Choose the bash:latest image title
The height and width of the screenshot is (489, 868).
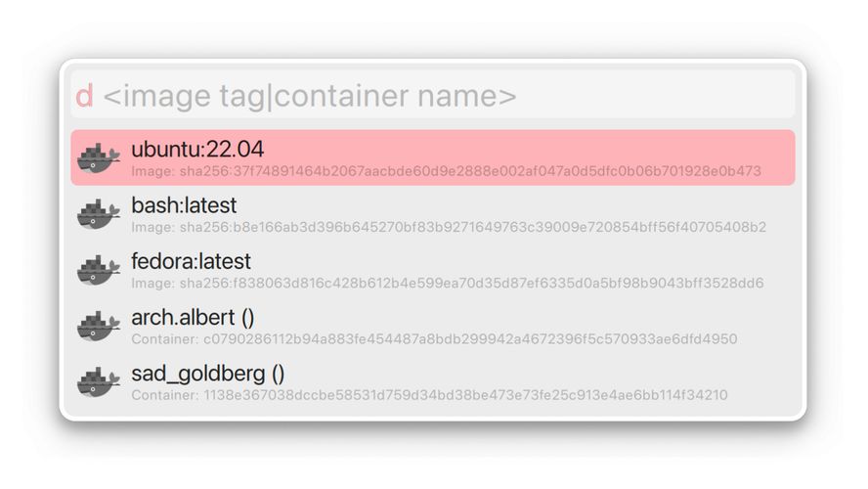pyautogui.click(x=184, y=205)
